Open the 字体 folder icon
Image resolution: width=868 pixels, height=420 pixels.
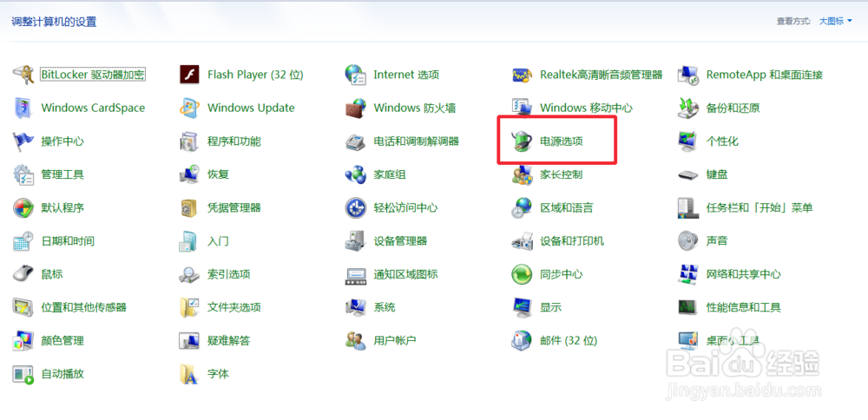[189, 373]
